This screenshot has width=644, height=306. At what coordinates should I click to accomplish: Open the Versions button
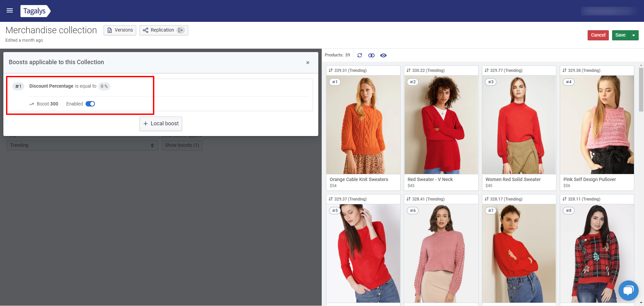(x=120, y=30)
